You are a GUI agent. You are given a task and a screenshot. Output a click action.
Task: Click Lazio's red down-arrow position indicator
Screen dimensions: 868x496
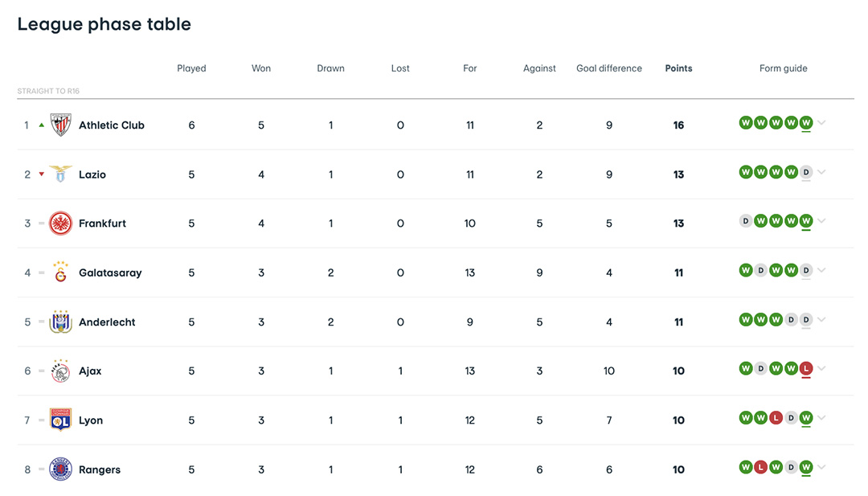[x=42, y=174]
